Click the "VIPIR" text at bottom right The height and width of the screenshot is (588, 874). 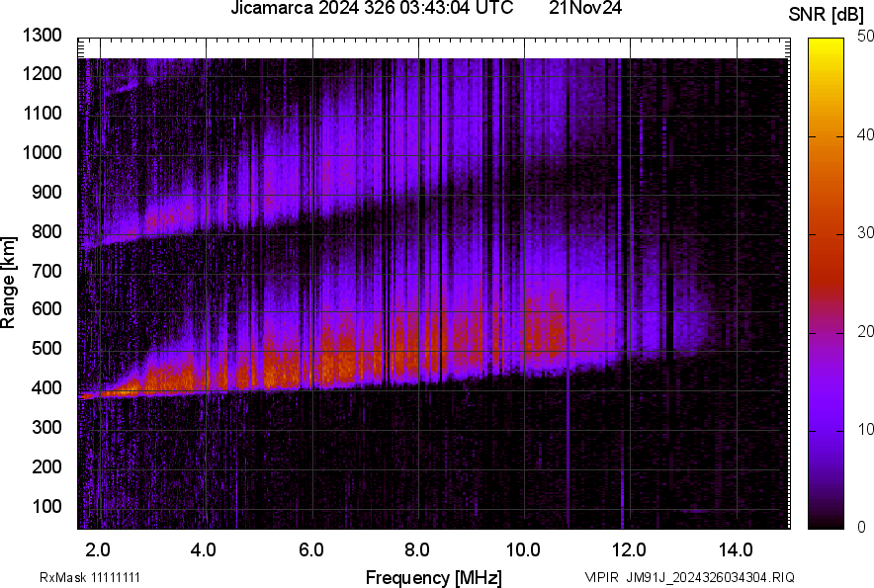[x=600, y=577]
